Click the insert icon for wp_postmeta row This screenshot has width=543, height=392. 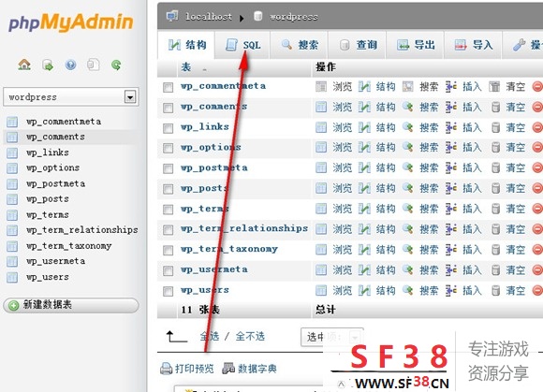[451, 168]
